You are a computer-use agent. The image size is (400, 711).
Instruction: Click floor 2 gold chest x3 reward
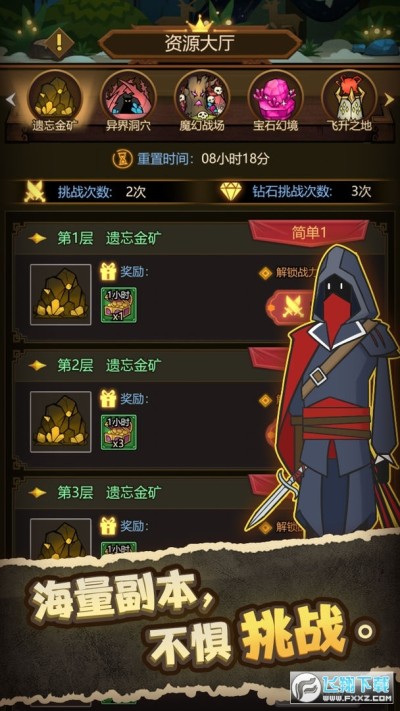(118, 432)
